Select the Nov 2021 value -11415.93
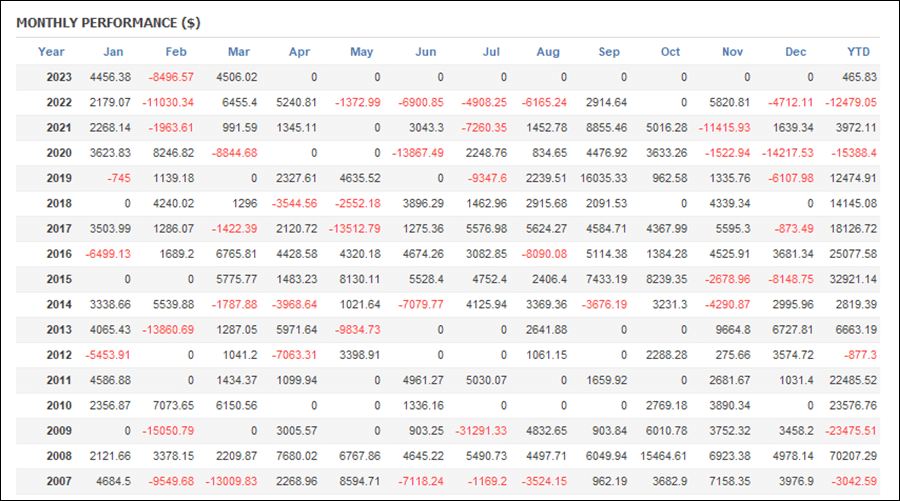 tap(724, 127)
